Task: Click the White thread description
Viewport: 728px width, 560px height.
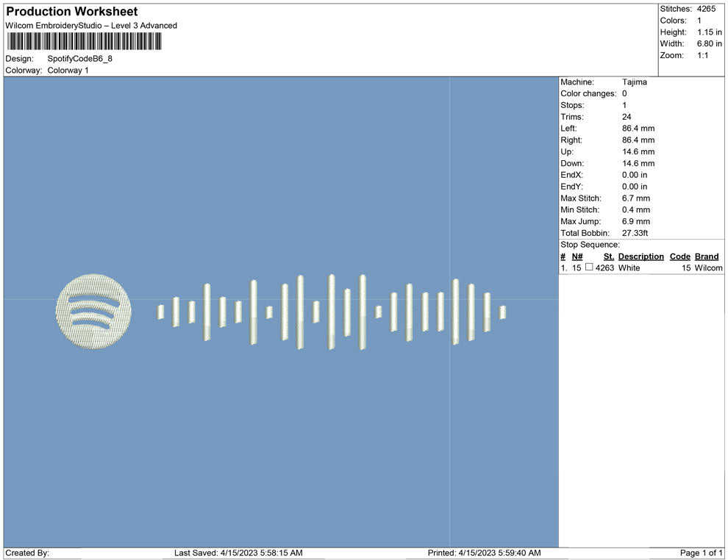Action: pos(629,268)
